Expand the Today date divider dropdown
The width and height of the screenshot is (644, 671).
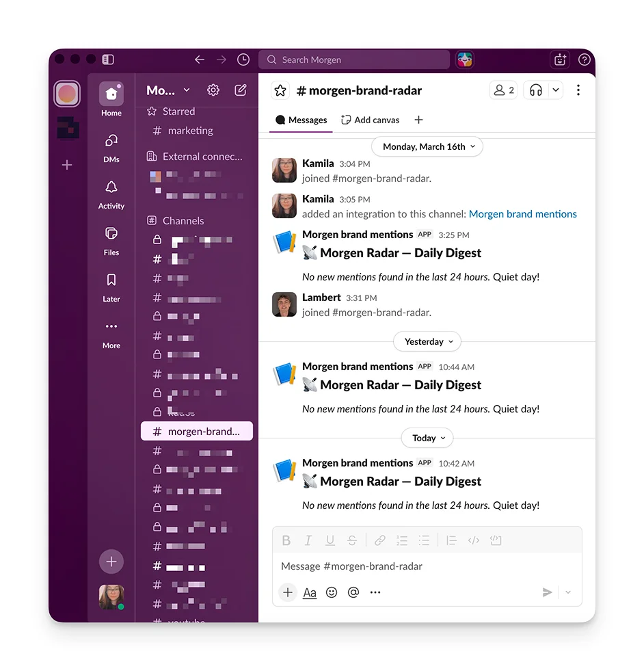coord(427,438)
